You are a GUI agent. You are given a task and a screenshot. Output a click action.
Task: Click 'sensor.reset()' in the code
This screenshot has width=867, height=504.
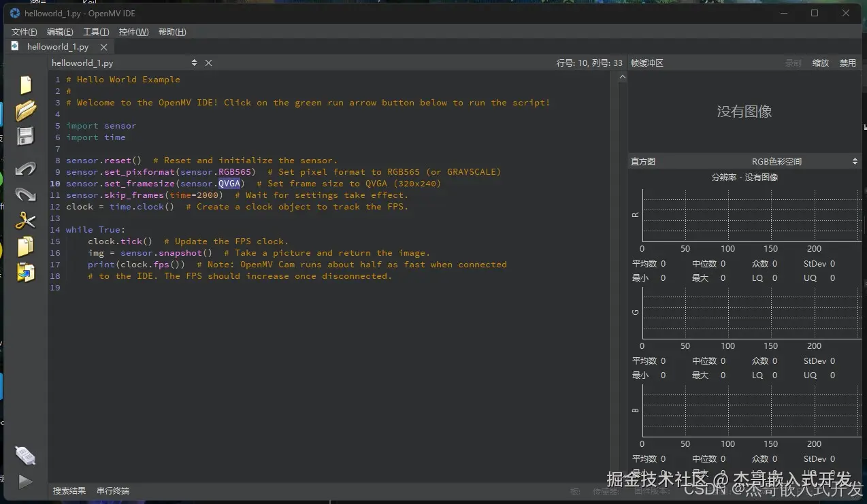tap(104, 161)
